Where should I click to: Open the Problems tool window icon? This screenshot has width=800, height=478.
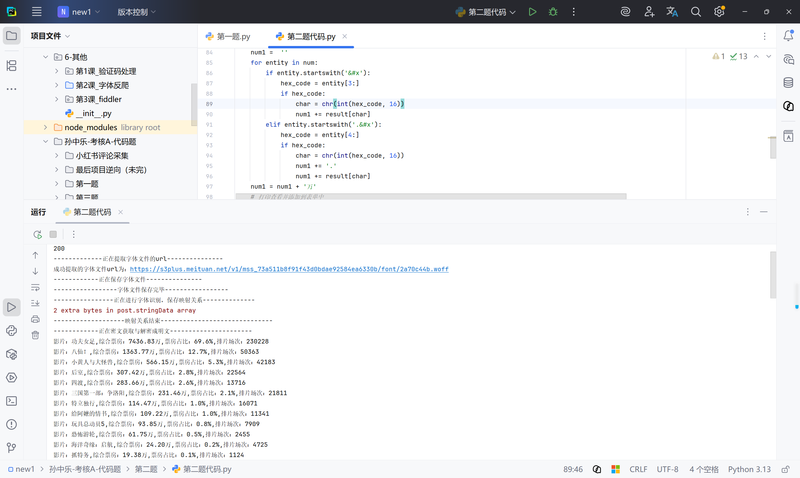[x=12, y=424]
